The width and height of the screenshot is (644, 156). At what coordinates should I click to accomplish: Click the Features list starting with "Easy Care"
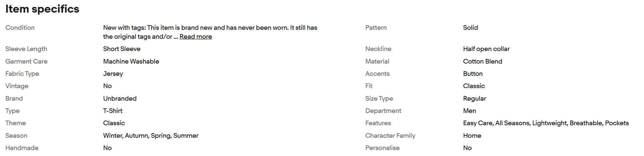[545, 123]
